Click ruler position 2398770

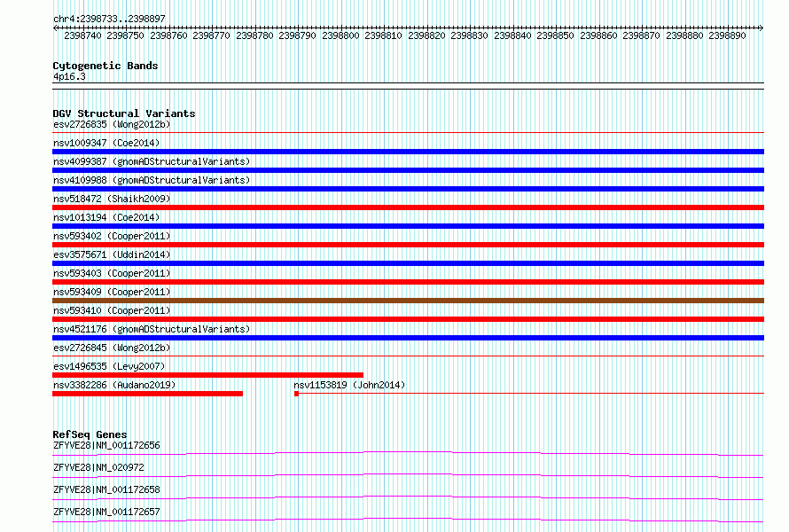(x=211, y=35)
